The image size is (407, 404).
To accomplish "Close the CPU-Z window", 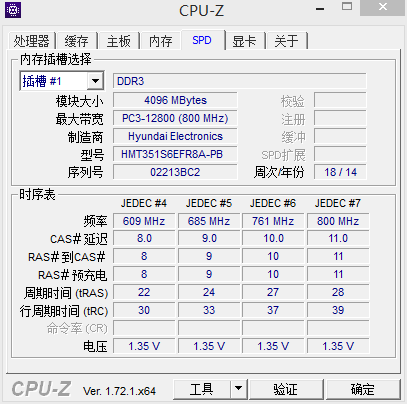I will tap(383, 8).
